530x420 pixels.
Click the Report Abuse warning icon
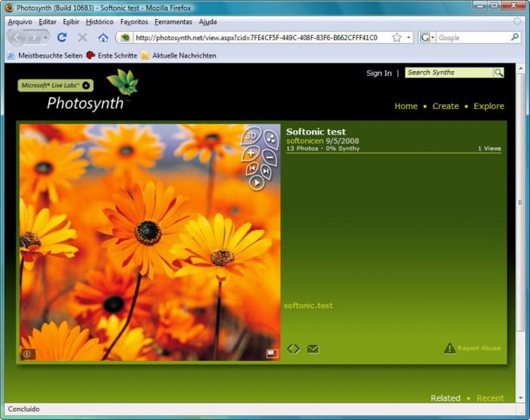449,348
